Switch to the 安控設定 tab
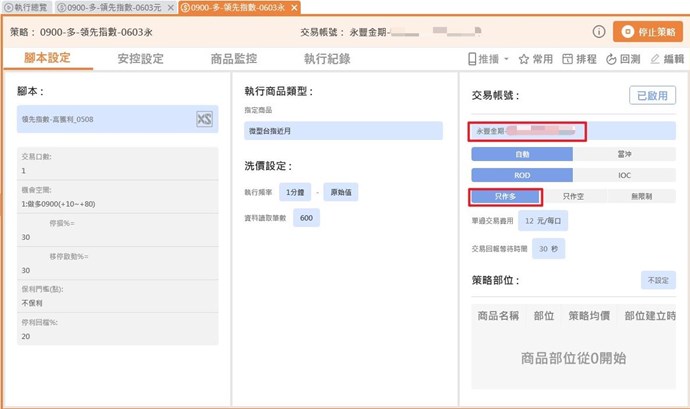 tap(141, 59)
